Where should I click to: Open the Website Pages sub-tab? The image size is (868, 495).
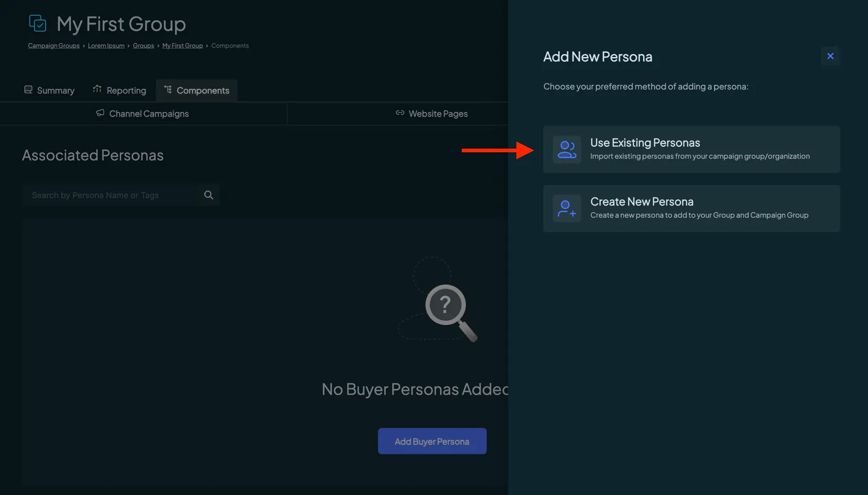(x=431, y=113)
